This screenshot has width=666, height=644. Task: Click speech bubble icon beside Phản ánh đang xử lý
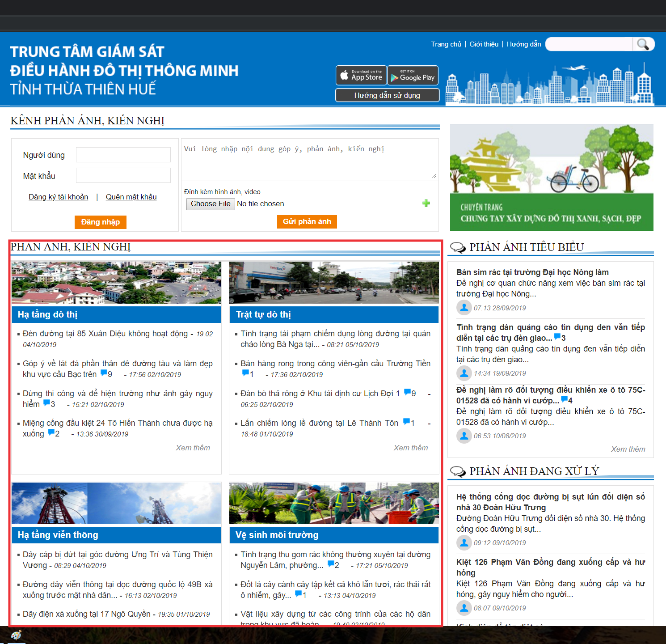(458, 471)
